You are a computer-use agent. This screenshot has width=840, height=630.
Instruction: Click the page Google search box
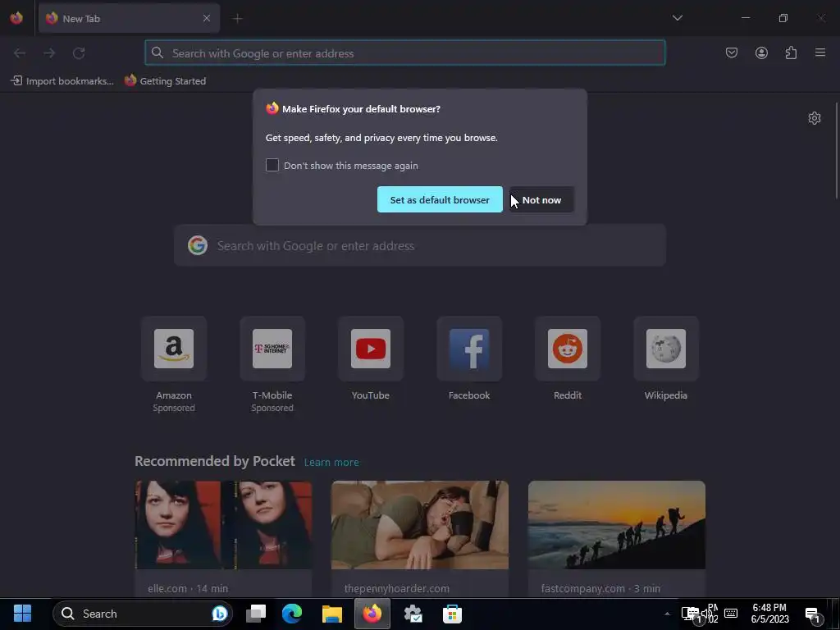click(420, 246)
